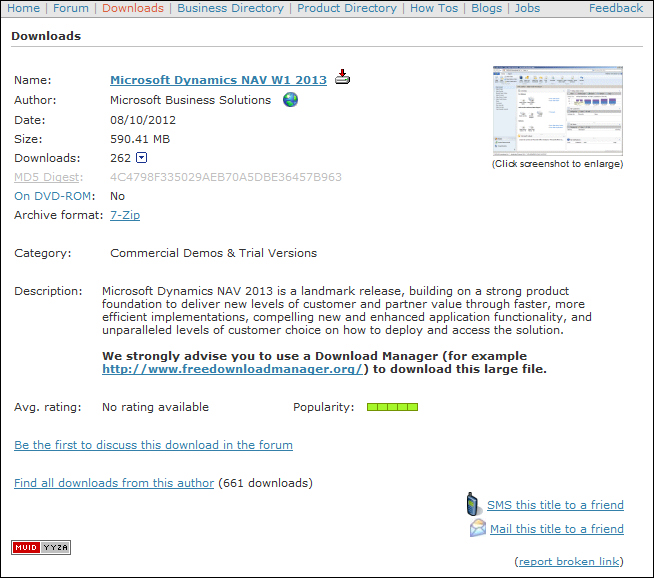This screenshot has width=654, height=578.
Task: Click Mail this title to a friend
Action: click(x=557, y=529)
